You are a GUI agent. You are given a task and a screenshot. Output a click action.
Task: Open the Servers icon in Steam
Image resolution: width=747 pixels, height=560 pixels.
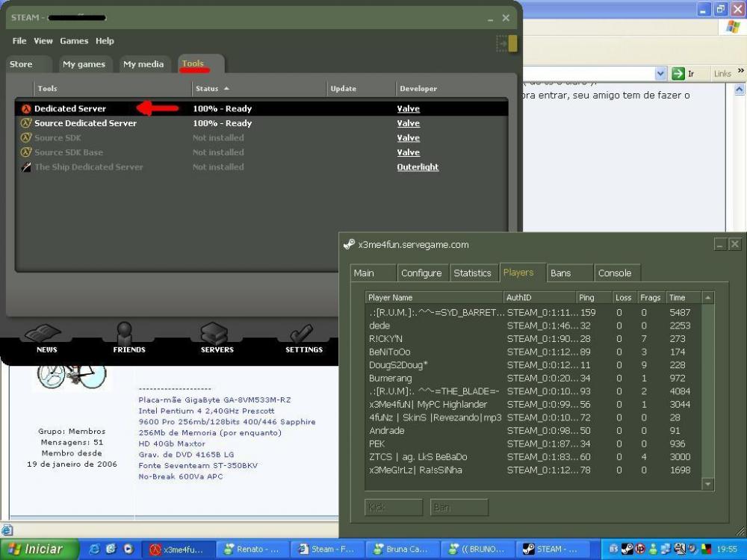217,335
